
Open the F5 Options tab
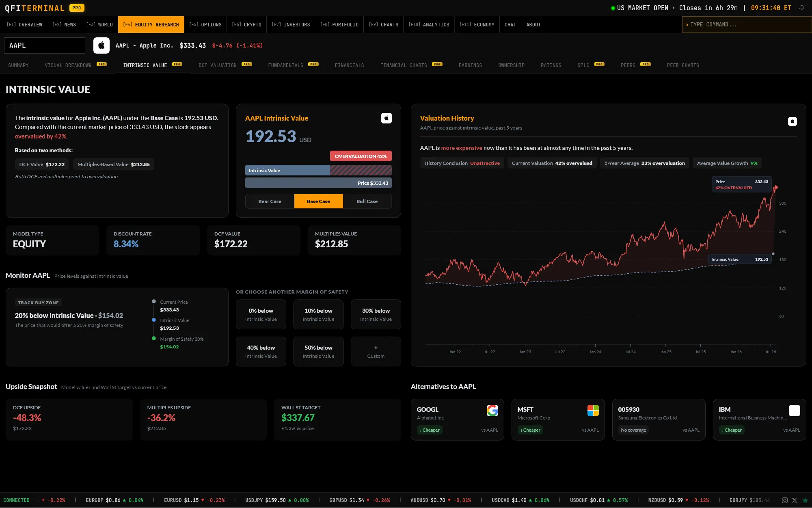(205, 25)
